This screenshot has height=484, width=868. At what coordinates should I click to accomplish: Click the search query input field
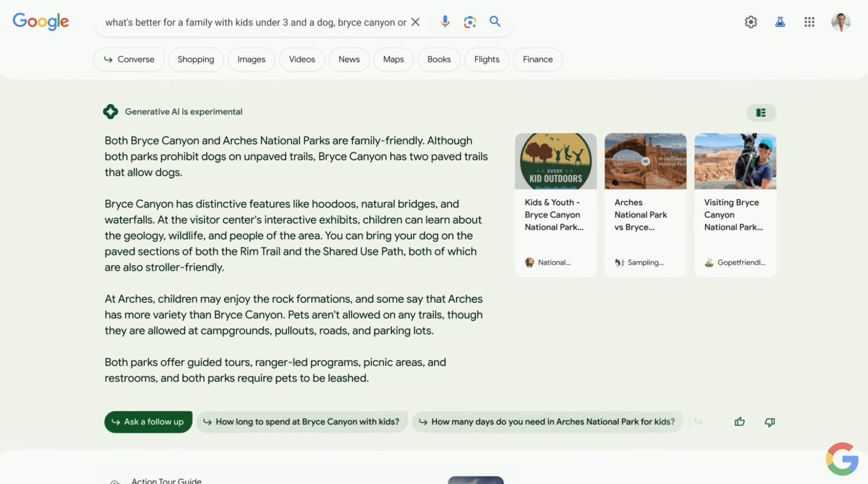(255, 22)
